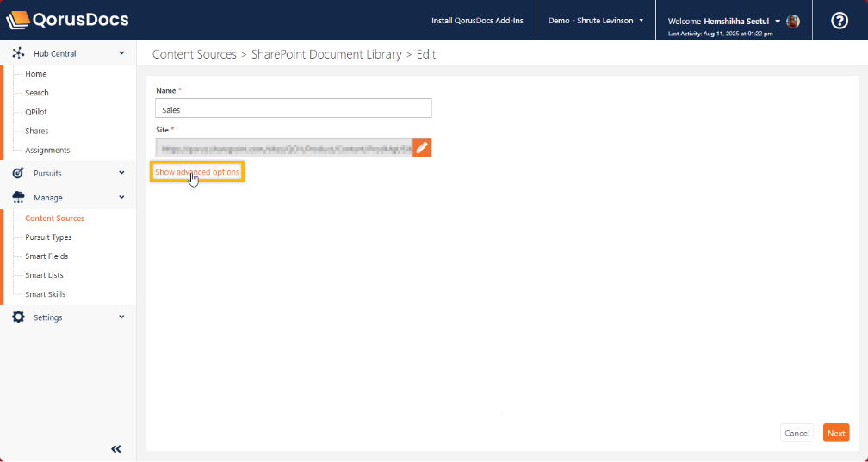The image size is (868, 462).
Task: Collapse sidebar with double chevron icon
Action: click(115, 449)
